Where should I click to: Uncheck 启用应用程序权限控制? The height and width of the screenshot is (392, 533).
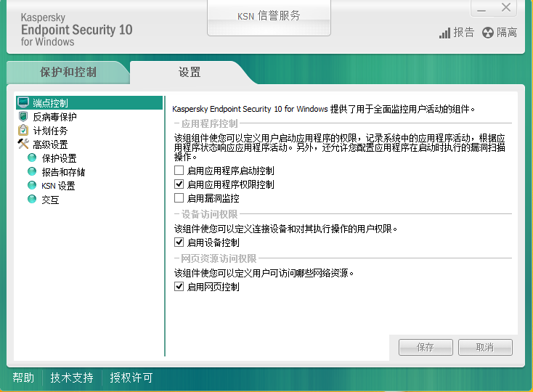[179, 184]
